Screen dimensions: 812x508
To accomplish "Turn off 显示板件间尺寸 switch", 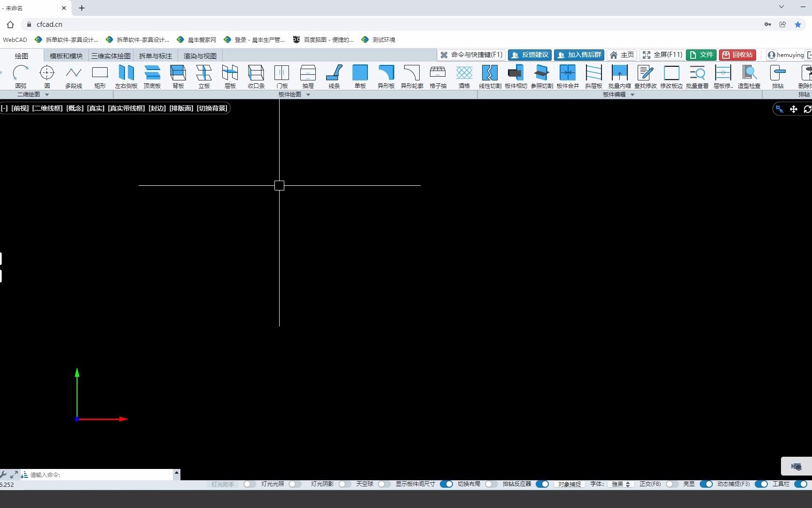I will [x=446, y=484].
